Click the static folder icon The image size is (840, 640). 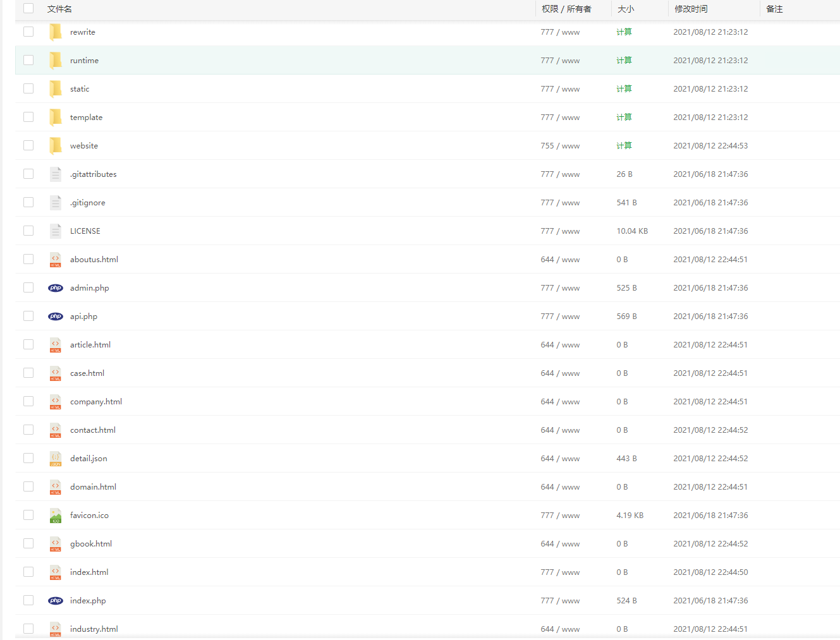pos(56,88)
